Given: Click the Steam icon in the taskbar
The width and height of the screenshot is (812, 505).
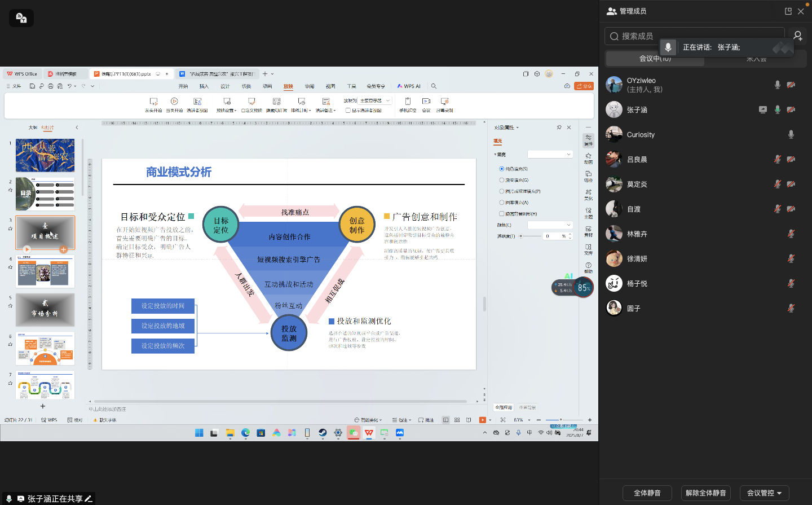Looking at the screenshot, I should [x=323, y=433].
